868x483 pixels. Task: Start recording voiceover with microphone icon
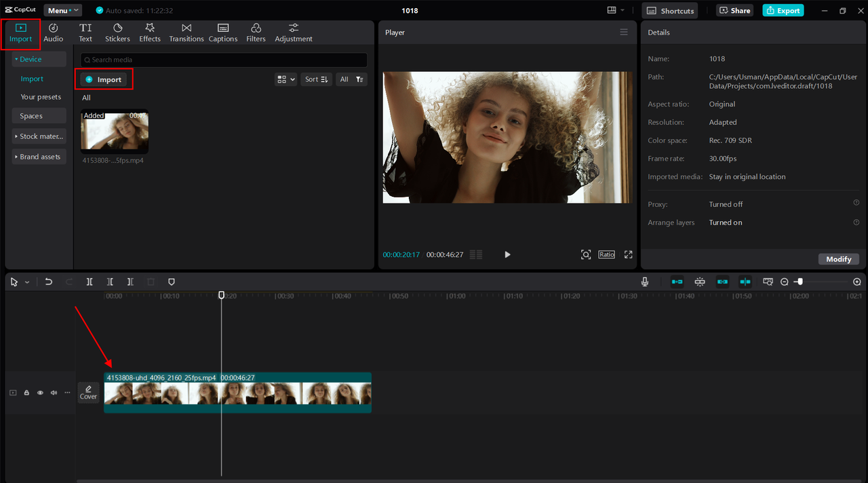[645, 282]
